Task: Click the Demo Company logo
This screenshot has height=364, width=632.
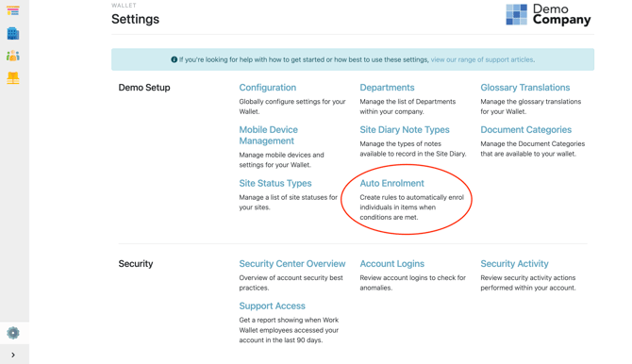Action: [548, 15]
